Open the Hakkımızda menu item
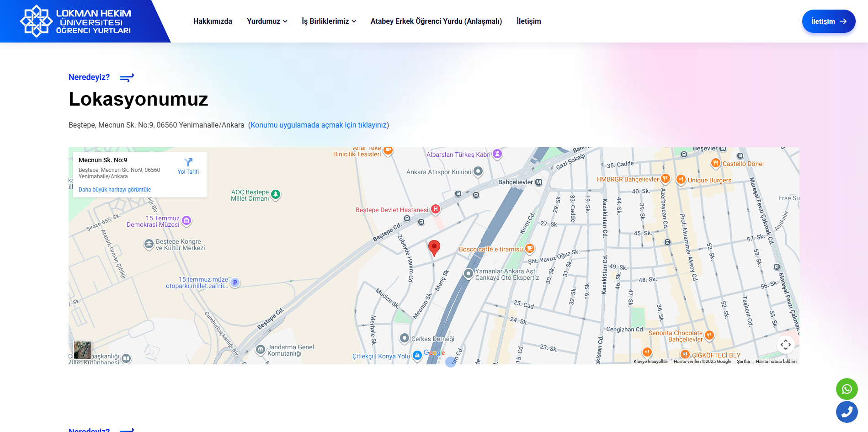The height and width of the screenshot is (432, 868). click(x=213, y=21)
